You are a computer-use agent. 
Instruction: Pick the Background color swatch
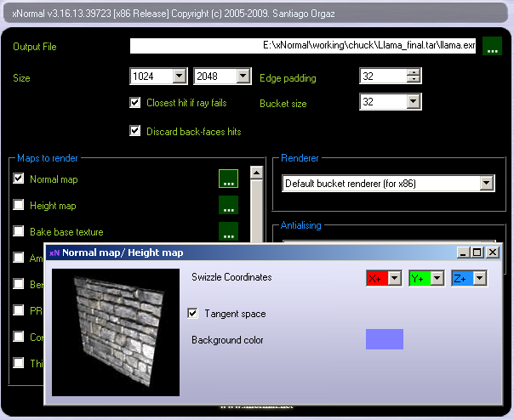click(384, 339)
